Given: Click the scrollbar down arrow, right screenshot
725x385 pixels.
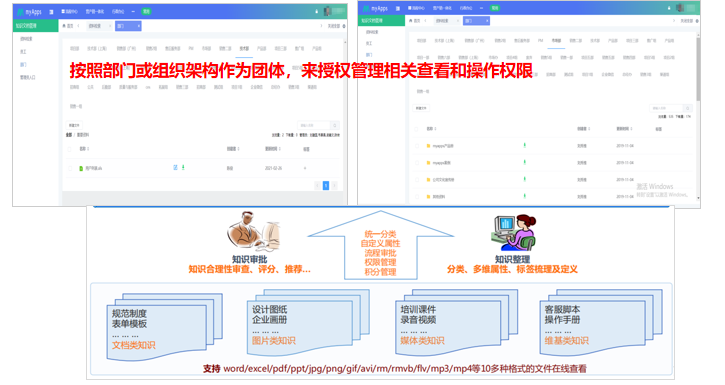Looking at the screenshot, I should (x=698, y=198).
